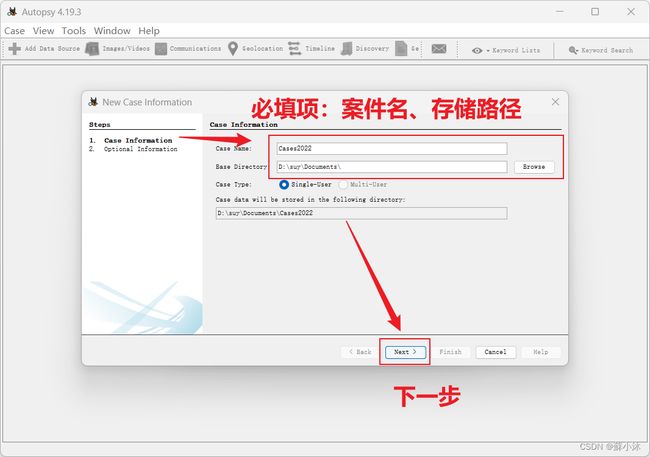Screen dimensions: 650x457
Task: Click the Add Data Source plus icon
Action: click(15, 49)
